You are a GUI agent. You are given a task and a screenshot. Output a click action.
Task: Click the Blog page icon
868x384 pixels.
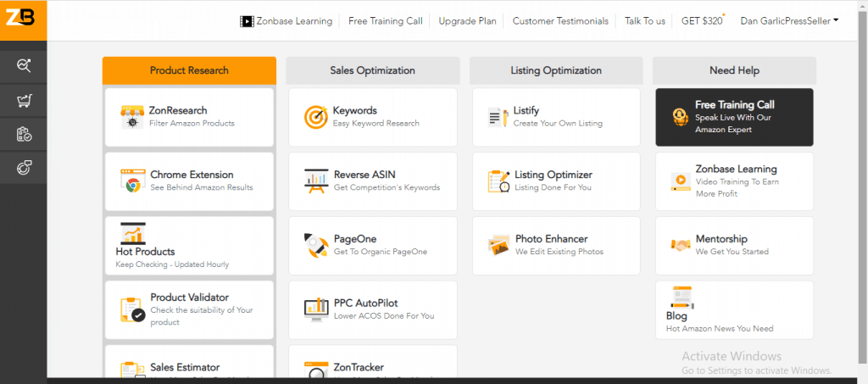pyautogui.click(x=681, y=297)
